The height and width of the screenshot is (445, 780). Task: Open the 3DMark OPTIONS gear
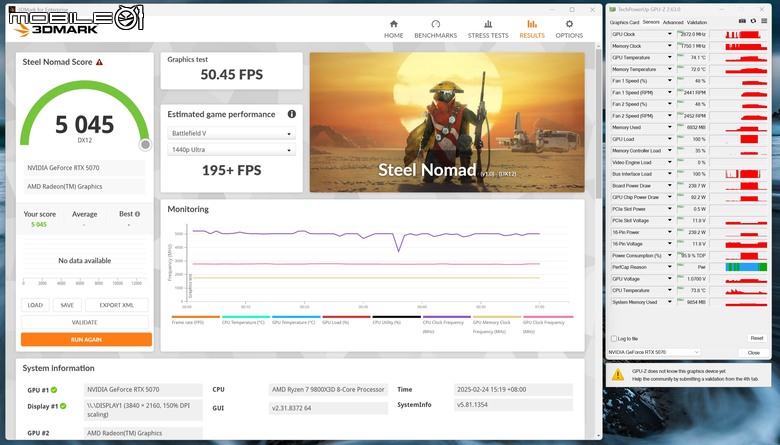(569, 29)
